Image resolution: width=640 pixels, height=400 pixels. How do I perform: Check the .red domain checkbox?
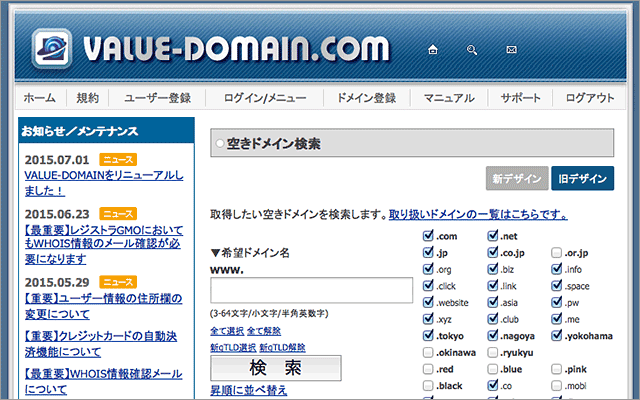pyautogui.click(x=428, y=369)
